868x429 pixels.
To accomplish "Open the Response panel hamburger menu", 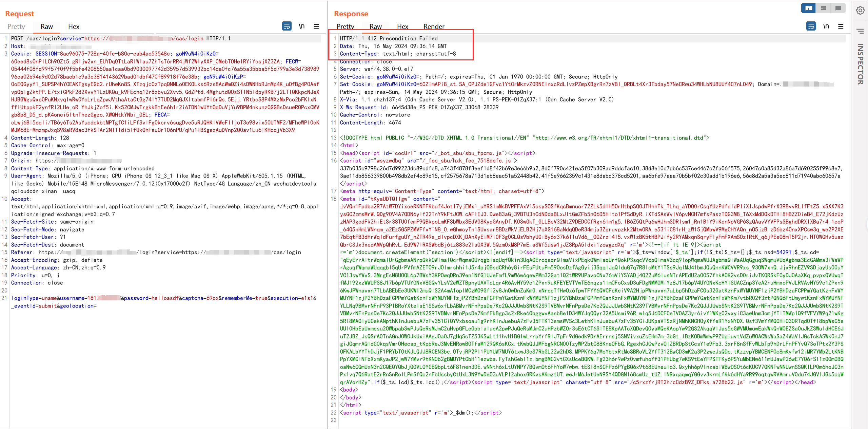I will [x=841, y=26].
